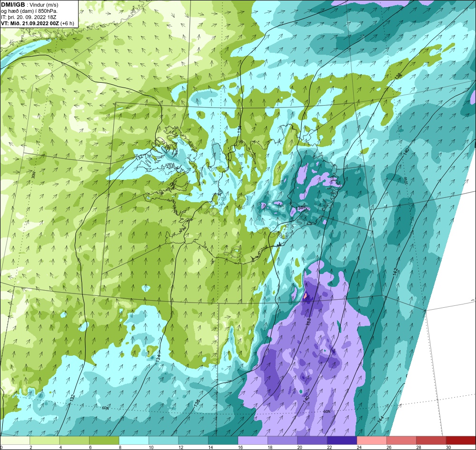
Task: Select the 18–20 m/s purple legend swatch
Action: (283, 440)
